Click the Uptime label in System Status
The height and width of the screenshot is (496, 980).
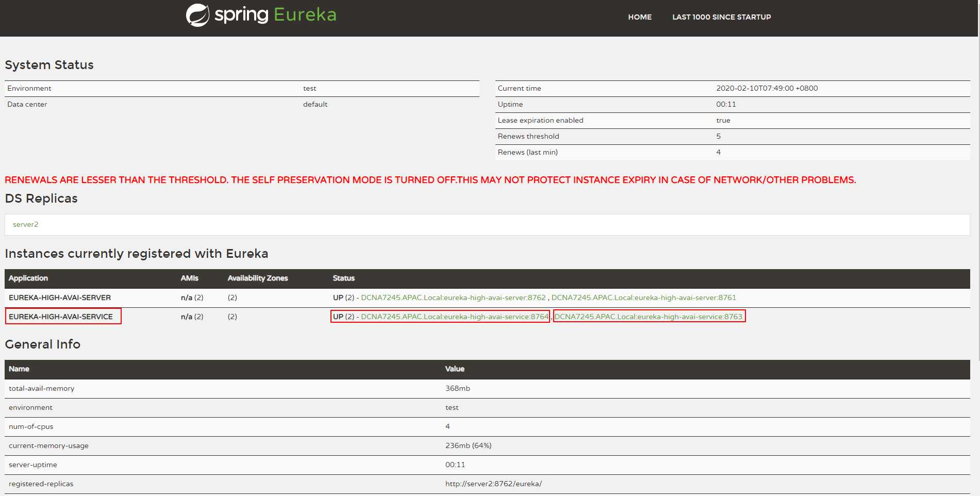pos(510,104)
